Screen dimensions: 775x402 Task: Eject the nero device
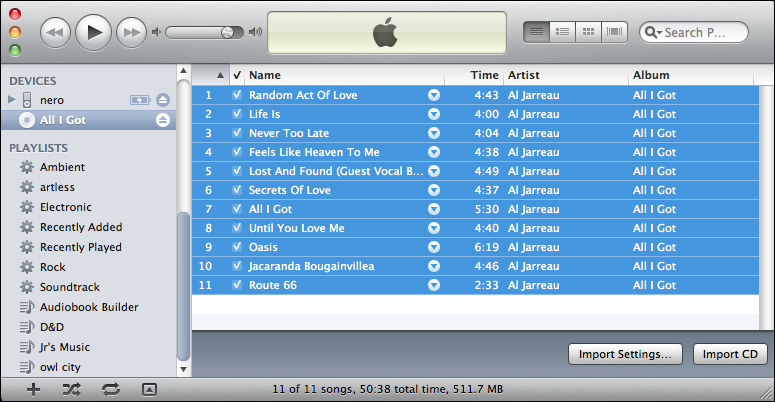163,100
